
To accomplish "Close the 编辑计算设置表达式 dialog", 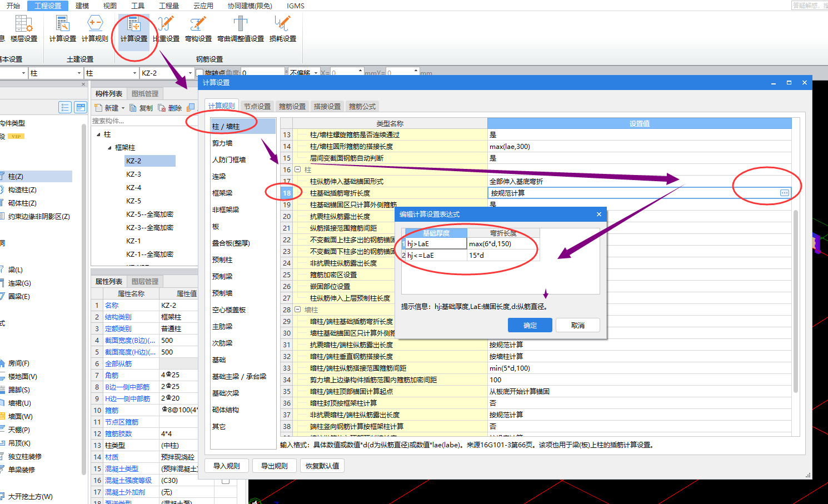I will pos(598,214).
